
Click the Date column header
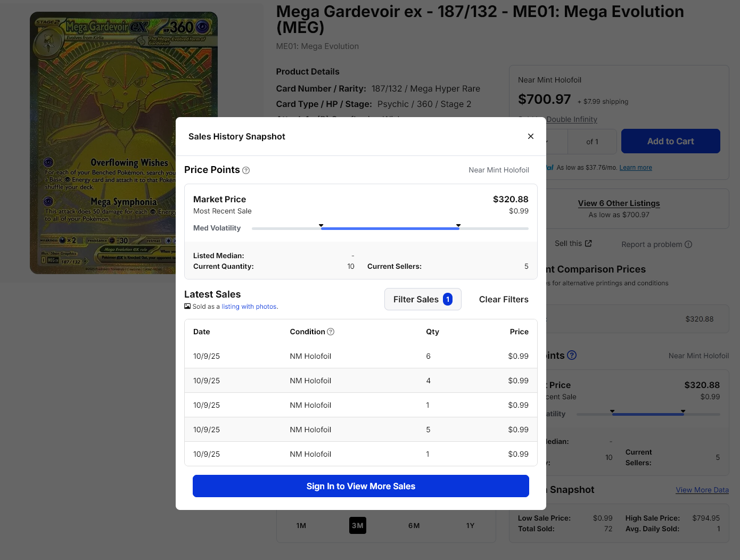[202, 332]
